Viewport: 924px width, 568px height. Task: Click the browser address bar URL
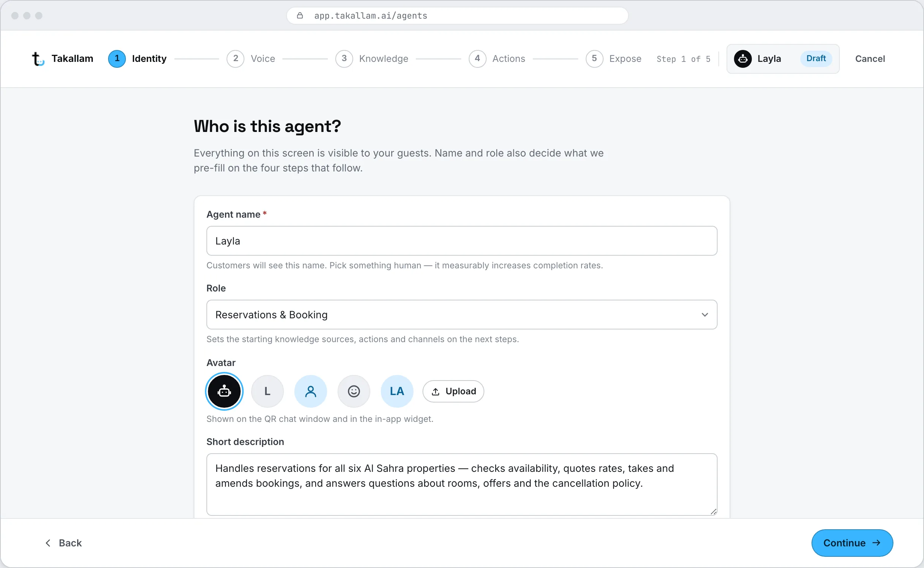tap(371, 16)
